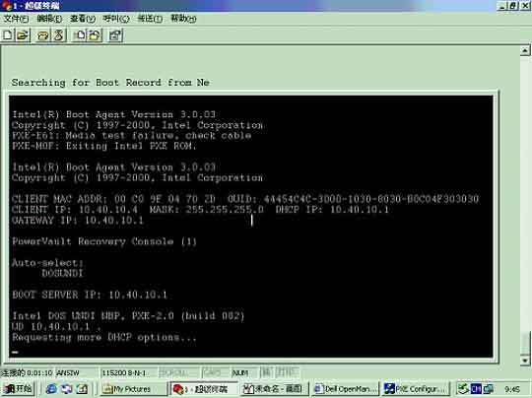The image size is (532, 398).
Task: Click the Open file toolbar icon
Action: [23, 35]
